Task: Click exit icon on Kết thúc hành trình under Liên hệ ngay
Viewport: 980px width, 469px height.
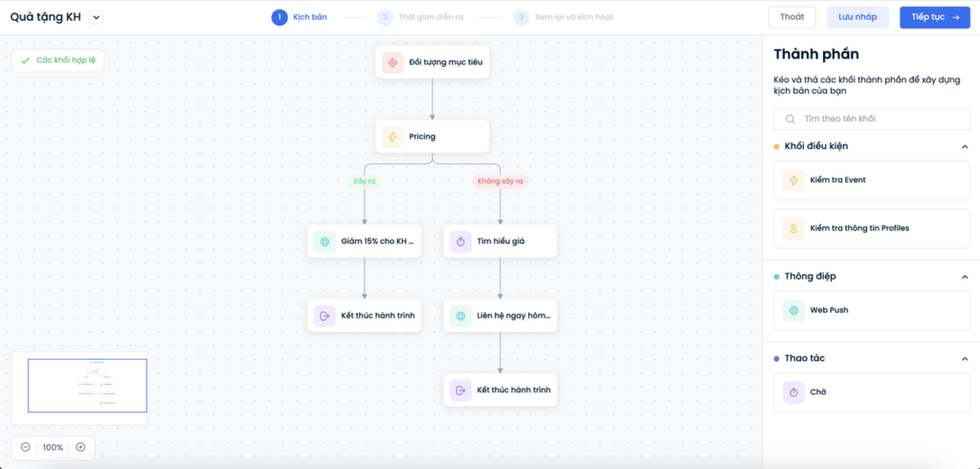Action: 460,391
